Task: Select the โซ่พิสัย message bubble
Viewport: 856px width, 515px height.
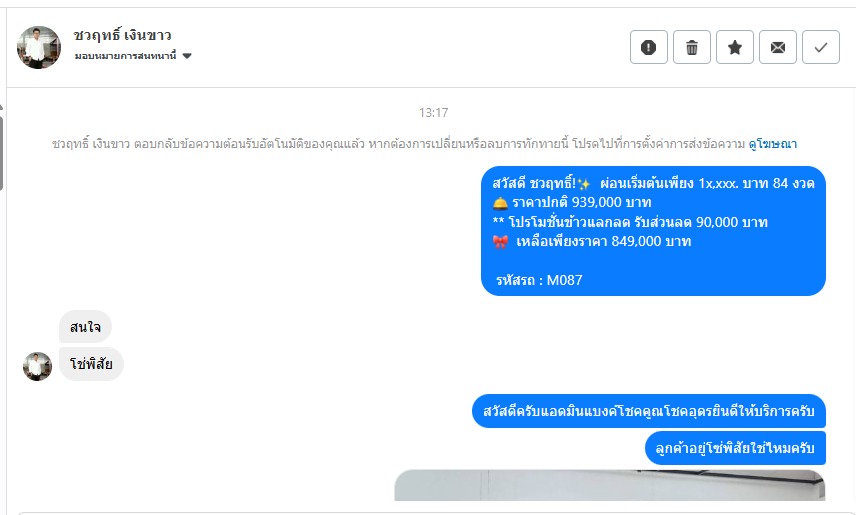Action: (x=91, y=364)
